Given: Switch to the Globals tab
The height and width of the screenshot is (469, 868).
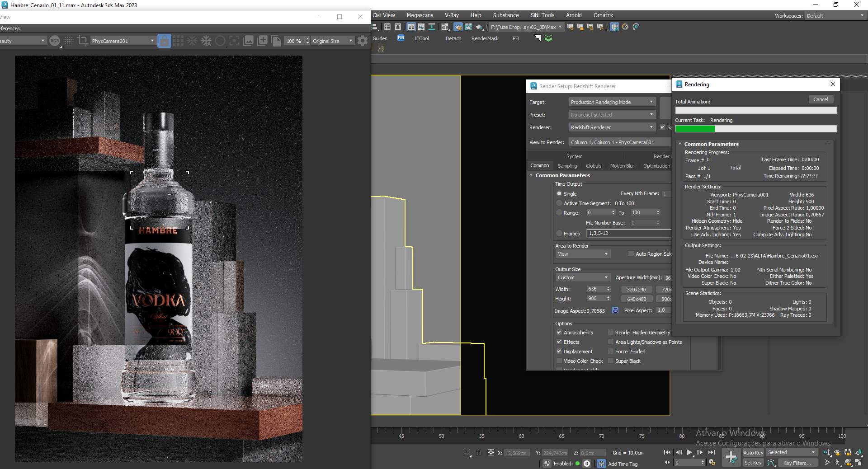Looking at the screenshot, I should tap(594, 166).
